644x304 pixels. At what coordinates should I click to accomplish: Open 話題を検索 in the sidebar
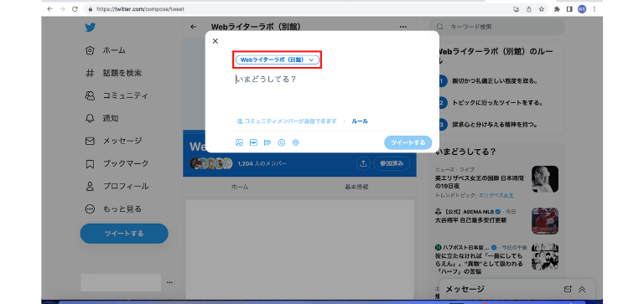pyautogui.click(x=114, y=73)
